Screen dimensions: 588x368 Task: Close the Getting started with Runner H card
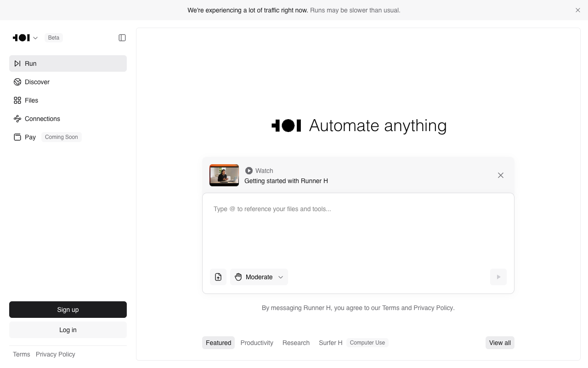tap(501, 175)
